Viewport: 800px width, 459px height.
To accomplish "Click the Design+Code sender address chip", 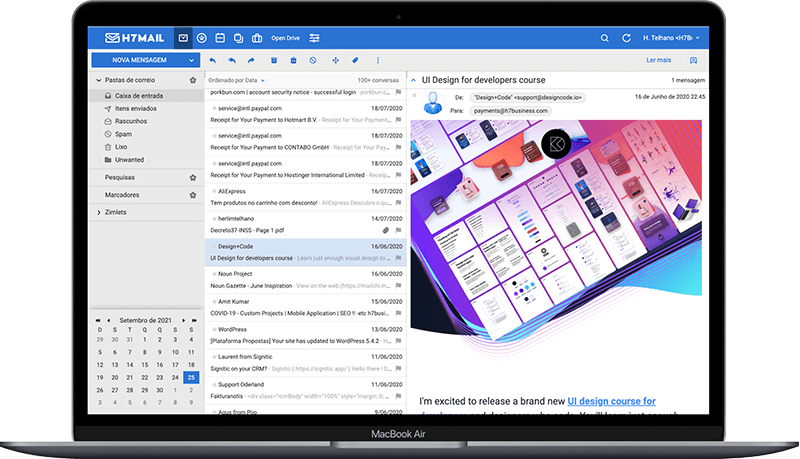I will tap(528, 97).
